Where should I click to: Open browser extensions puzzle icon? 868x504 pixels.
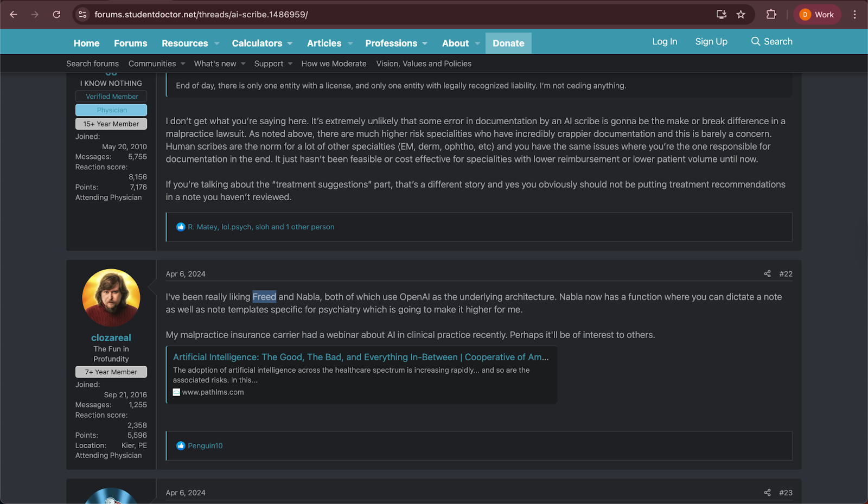[771, 15]
